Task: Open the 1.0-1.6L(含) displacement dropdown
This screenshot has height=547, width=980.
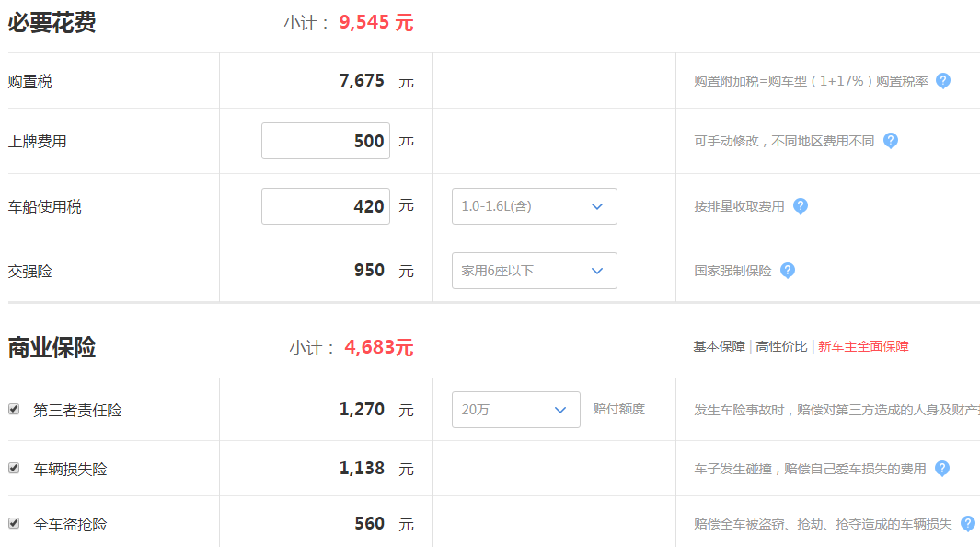Action: [535, 206]
